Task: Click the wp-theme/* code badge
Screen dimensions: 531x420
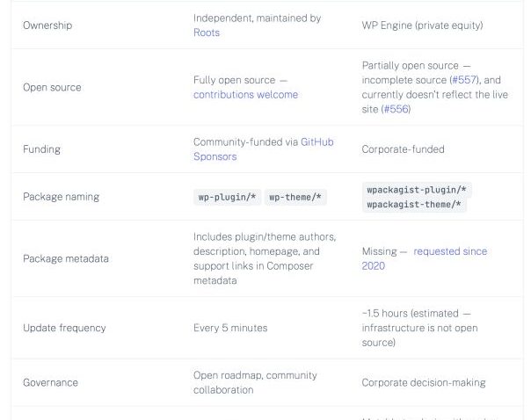Action: point(295,197)
